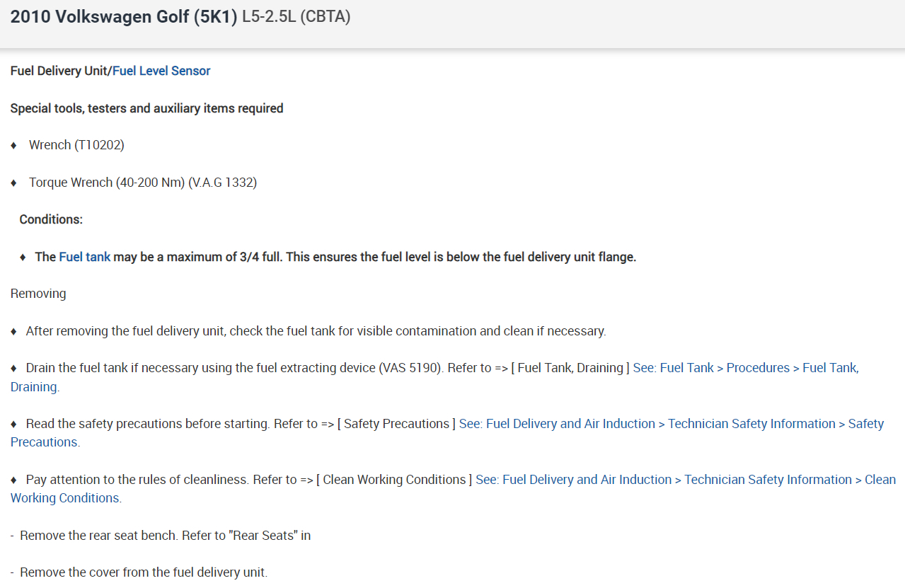905x588 pixels.
Task: Click the Removing section heading
Action: (x=38, y=294)
